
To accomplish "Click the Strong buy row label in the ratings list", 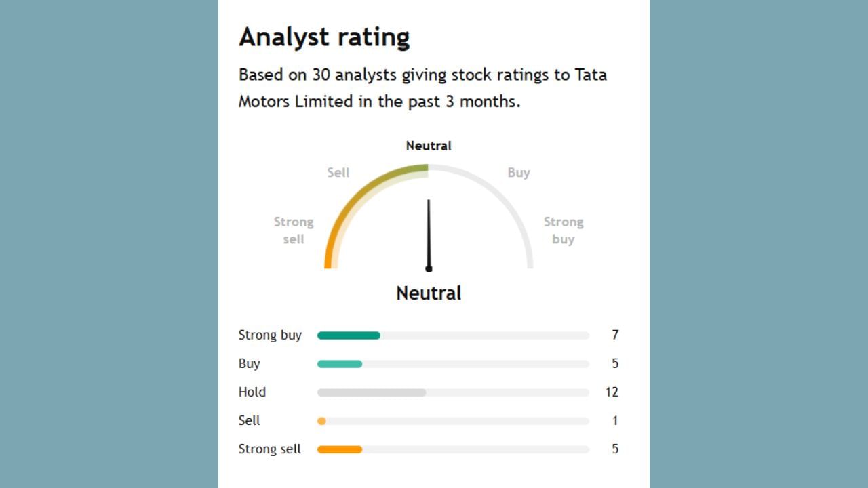I will point(270,335).
